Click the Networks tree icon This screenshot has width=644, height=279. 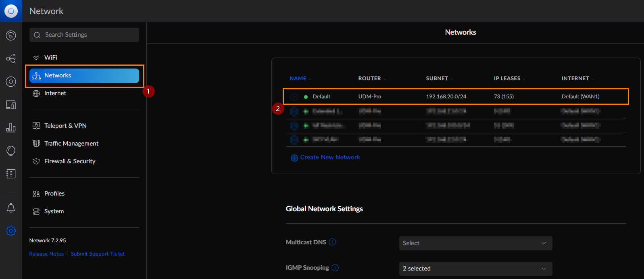(36, 75)
